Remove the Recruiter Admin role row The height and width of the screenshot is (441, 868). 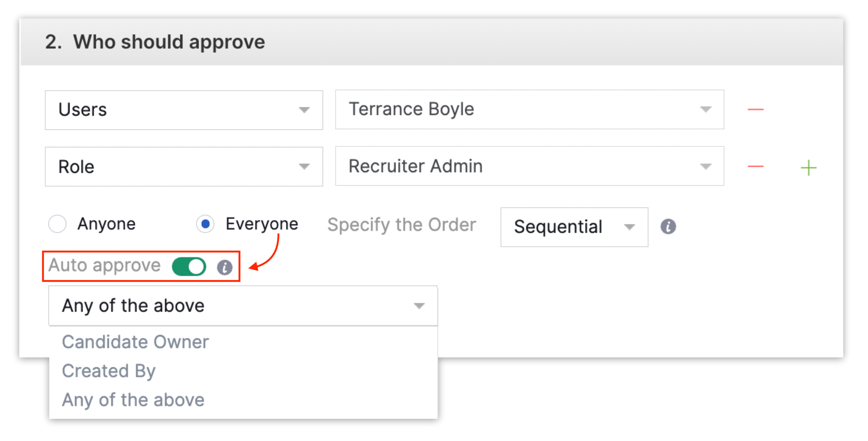point(755,166)
